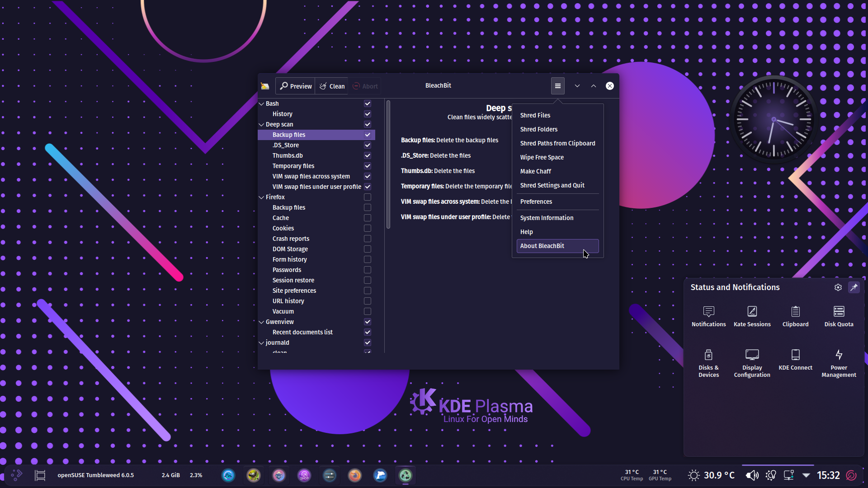Choose Shred Settings and Quit

(557, 185)
